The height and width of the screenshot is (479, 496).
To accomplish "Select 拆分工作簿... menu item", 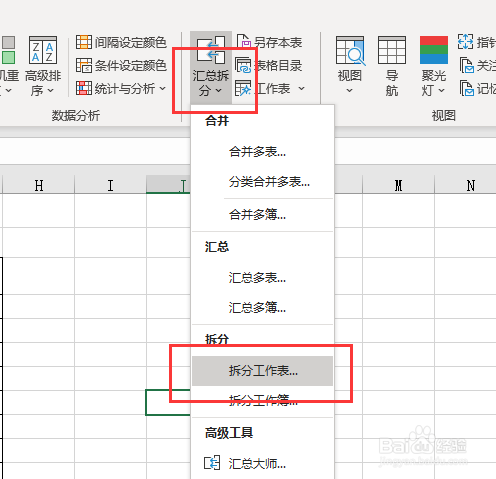I will pos(262,400).
